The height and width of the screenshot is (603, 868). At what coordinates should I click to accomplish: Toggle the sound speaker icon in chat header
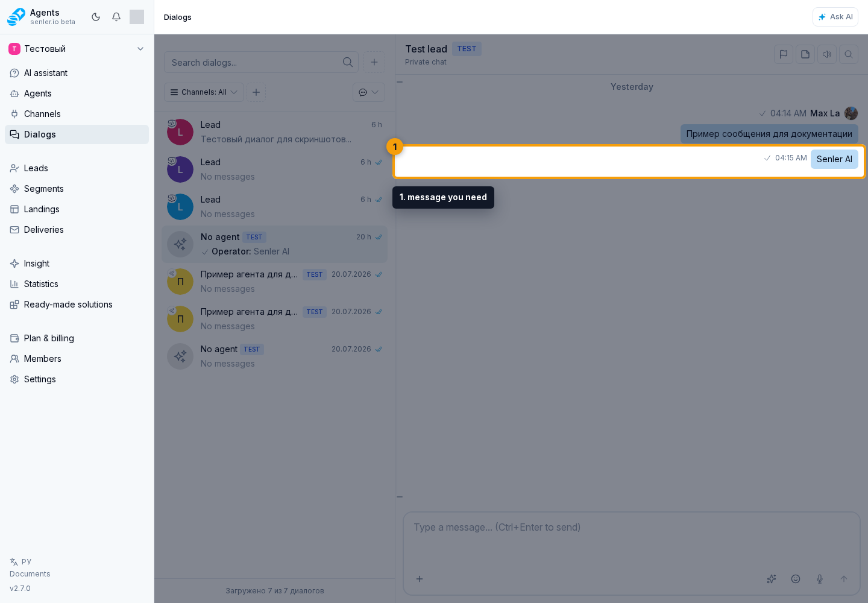pyautogui.click(x=827, y=54)
